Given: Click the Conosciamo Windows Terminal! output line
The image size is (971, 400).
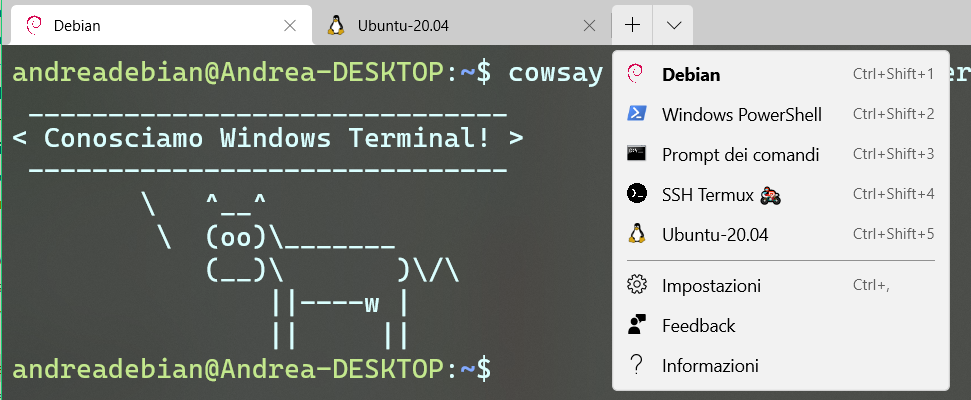Looking at the screenshot, I should (x=268, y=138).
